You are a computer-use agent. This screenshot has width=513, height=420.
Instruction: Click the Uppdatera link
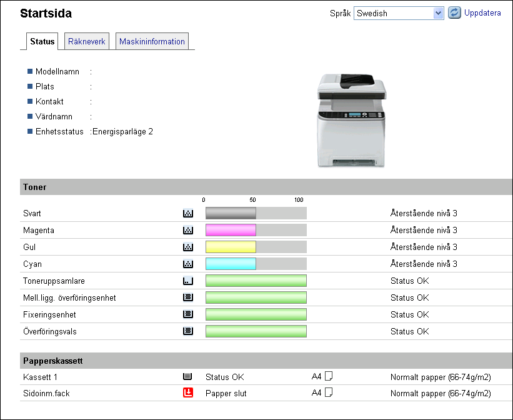click(x=482, y=13)
